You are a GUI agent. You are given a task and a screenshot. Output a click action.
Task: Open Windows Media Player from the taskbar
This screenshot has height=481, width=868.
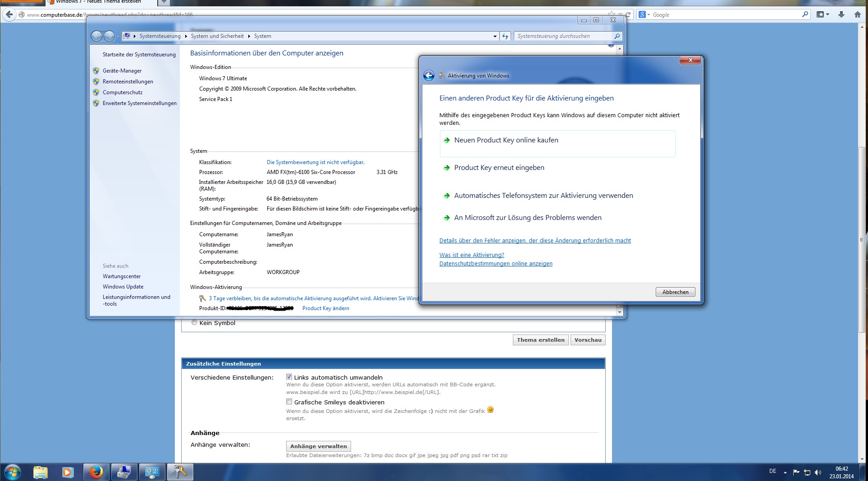tap(68, 472)
